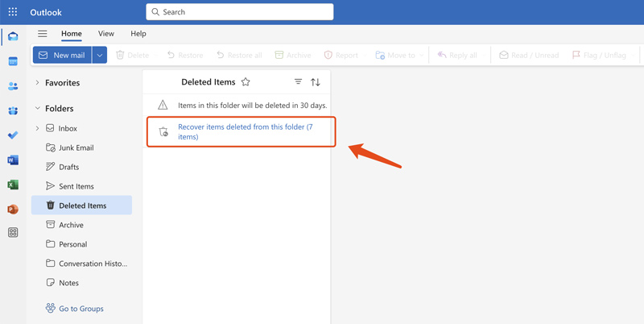Click Recover items deleted from this folder
Screen dimensions: 644x324
coord(245,131)
